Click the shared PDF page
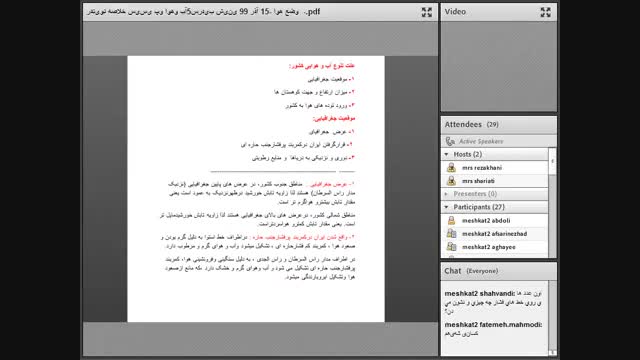 (256, 189)
